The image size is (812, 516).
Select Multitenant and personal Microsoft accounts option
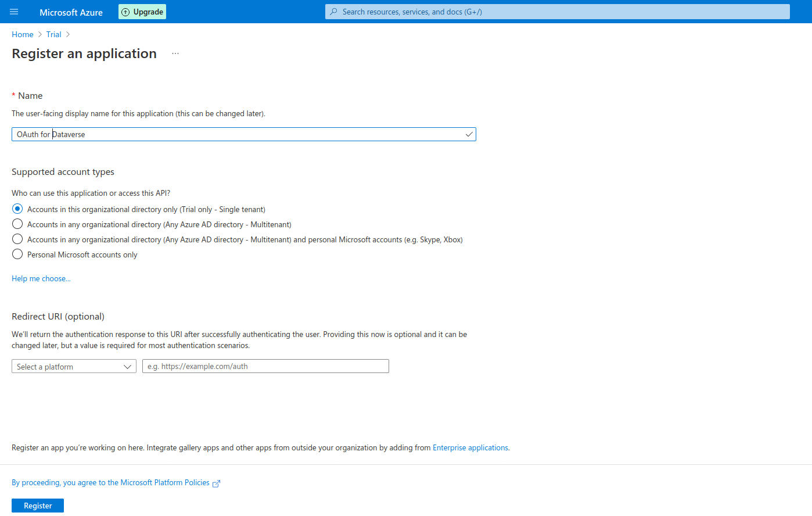coord(17,239)
